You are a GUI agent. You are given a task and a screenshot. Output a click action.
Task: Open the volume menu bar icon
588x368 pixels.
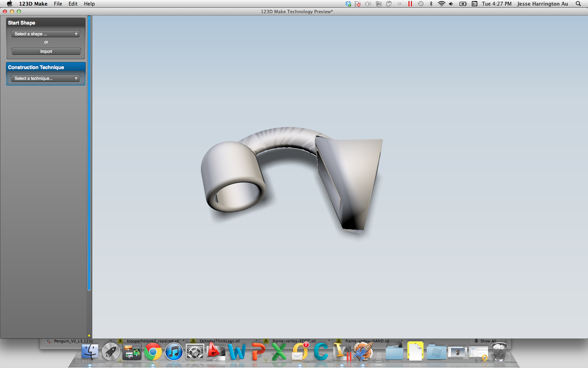pos(451,4)
